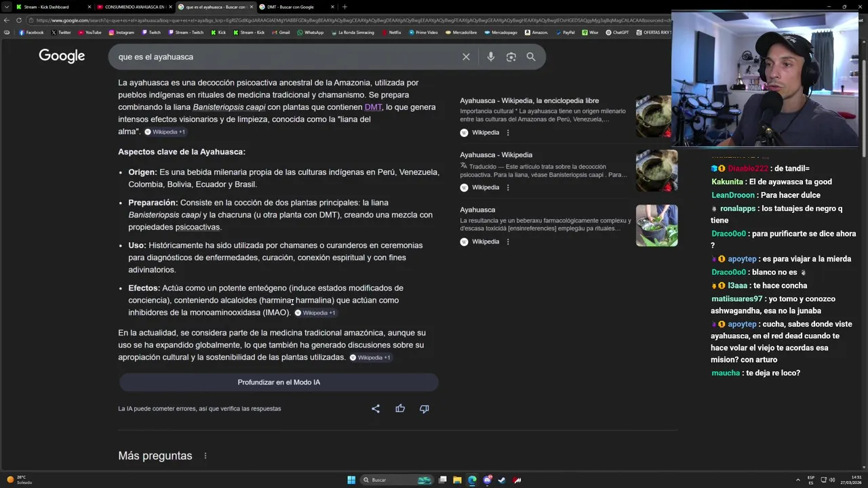Open Microsoft Edge from the taskbar
868x488 pixels.
(472, 480)
